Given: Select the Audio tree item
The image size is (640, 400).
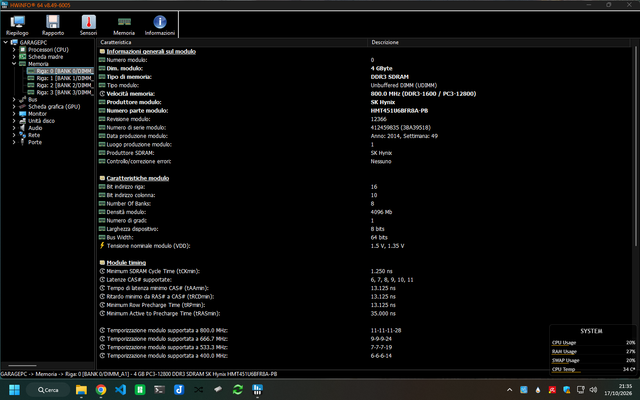Looking at the screenshot, I should [x=35, y=128].
